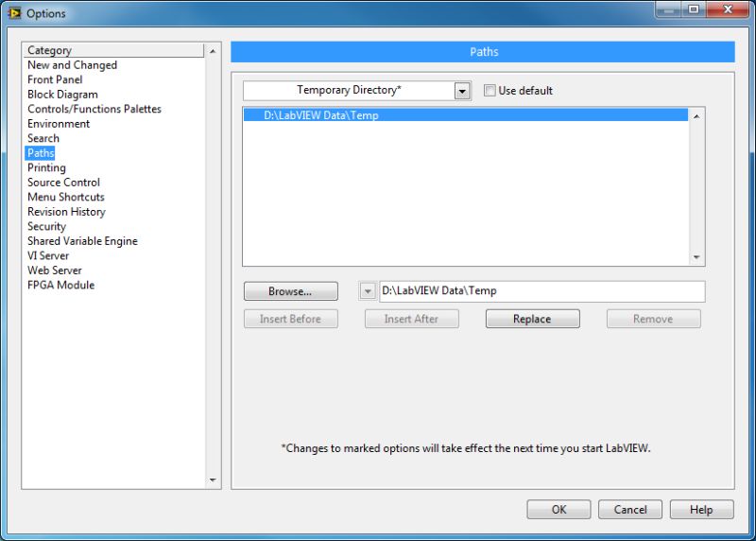Select the Source Control category
The image size is (756, 541).
tap(63, 183)
